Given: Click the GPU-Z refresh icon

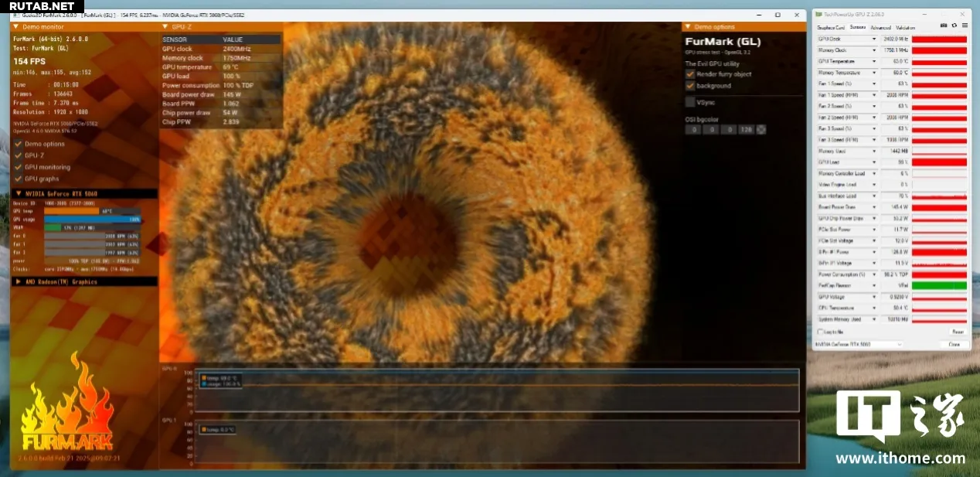Looking at the screenshot, I should click(954, 26).
